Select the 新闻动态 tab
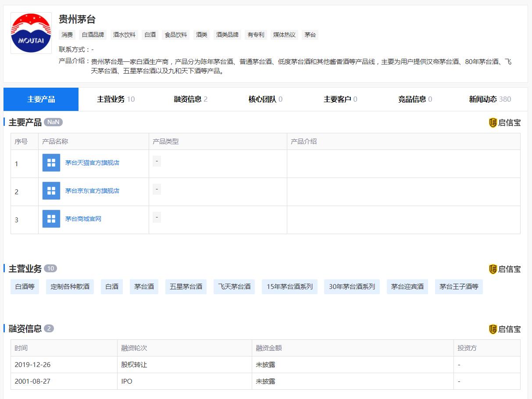This screenshot has height=399, width=532. click(490, 99)
